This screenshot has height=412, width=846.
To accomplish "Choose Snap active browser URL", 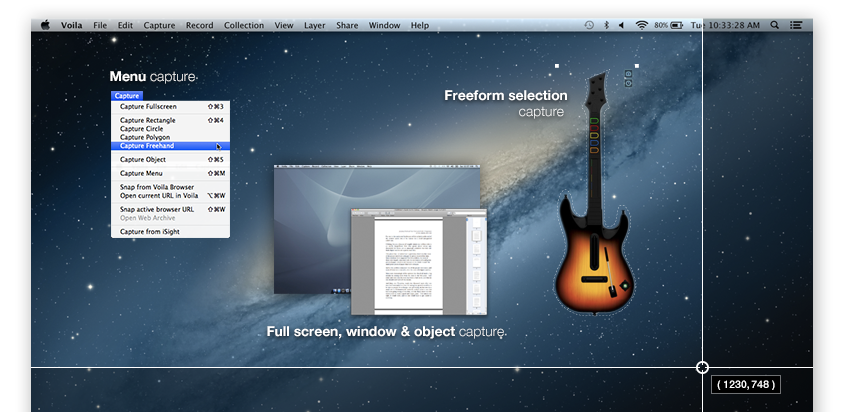I will [x=170, y=209].
